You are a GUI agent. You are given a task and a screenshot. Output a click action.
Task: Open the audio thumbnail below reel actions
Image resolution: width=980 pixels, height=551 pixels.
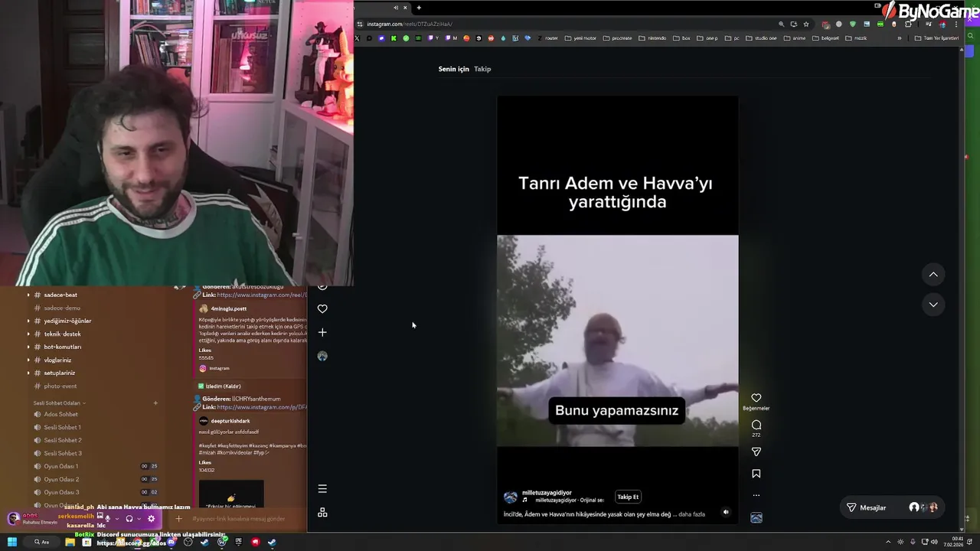(756, 518)
